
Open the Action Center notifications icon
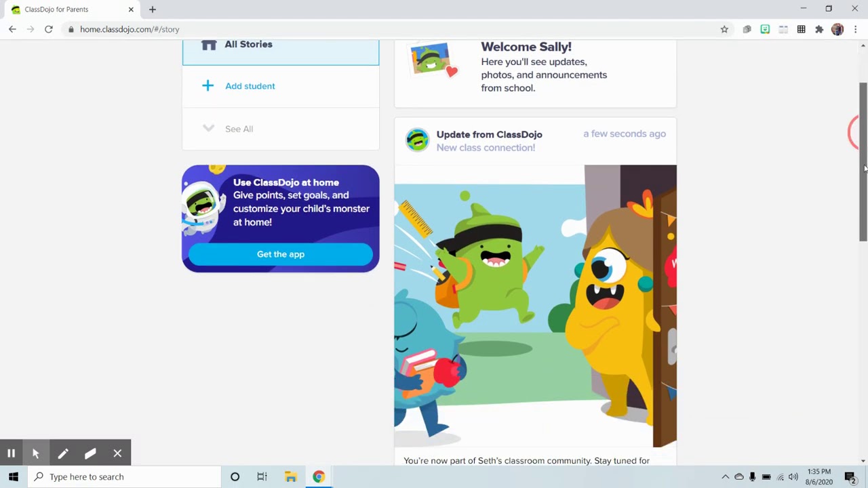pos(850,476)
